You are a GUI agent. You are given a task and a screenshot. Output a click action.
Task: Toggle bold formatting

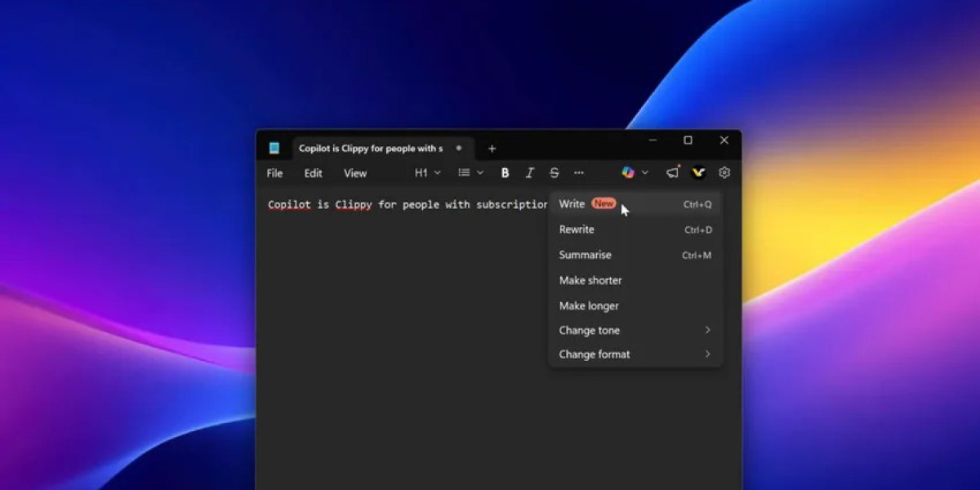coord(505,173)
